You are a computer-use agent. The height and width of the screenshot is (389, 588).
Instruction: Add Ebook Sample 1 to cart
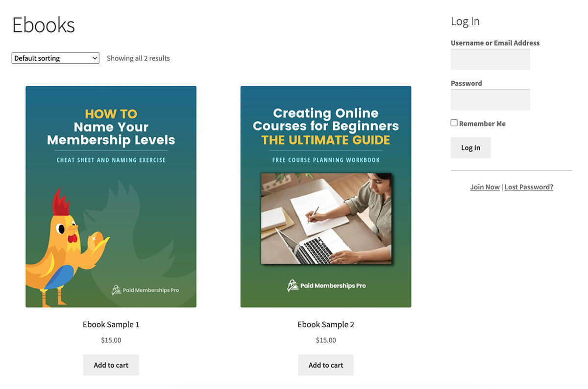[111, 365]
